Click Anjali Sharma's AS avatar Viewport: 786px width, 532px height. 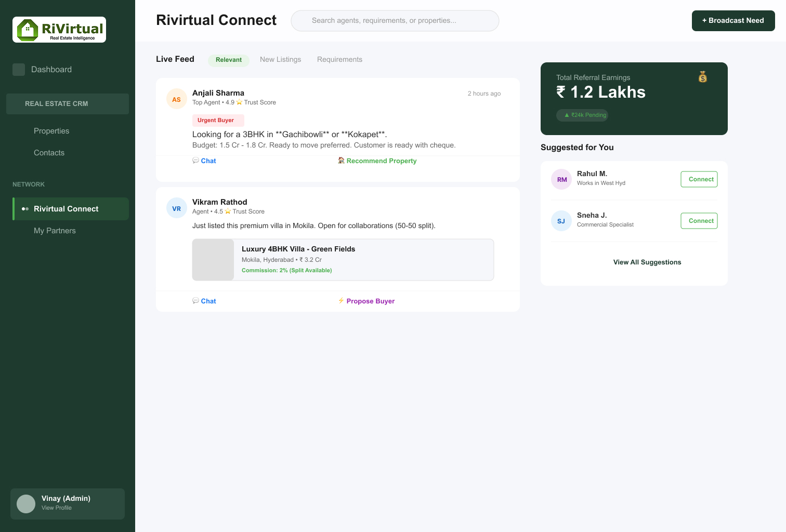click(x=177, y=99)
